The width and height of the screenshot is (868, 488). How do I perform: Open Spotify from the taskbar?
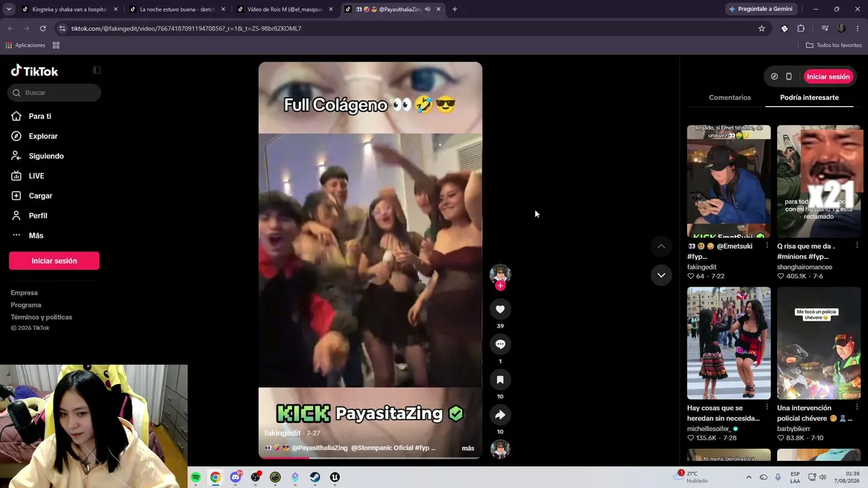(195, 477)
